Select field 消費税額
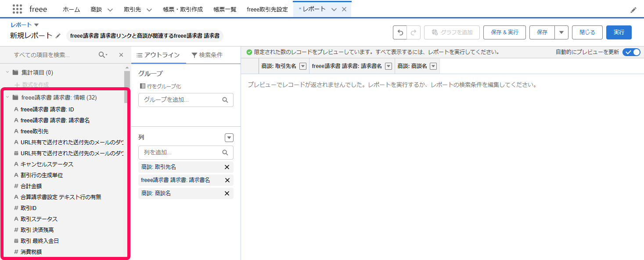Screen dimensions: 644x260 coord(31,252)
